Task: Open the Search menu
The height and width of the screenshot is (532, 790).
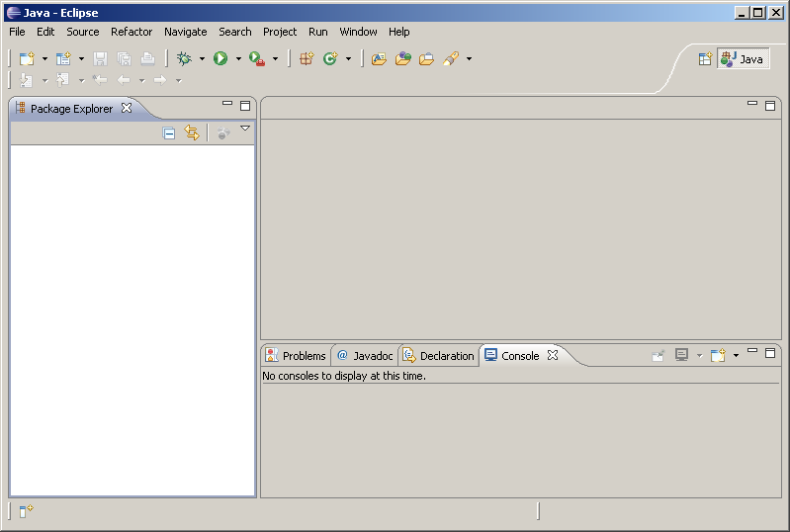Action: click(234, 32)
